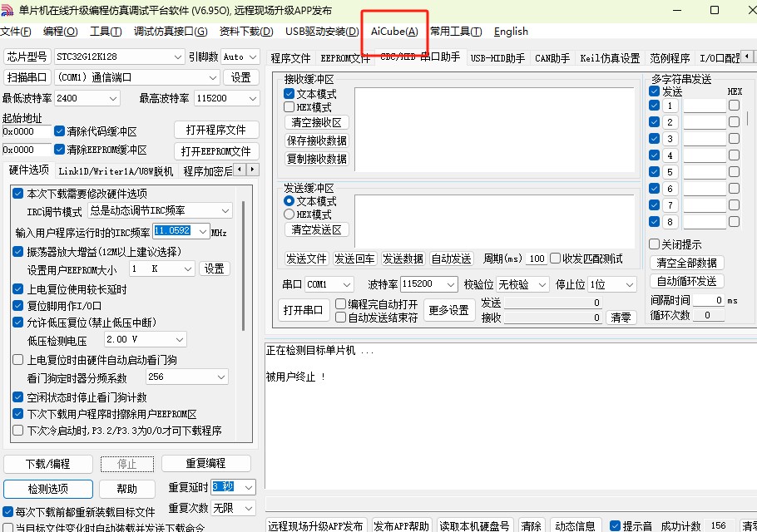Image resolution: width=757 pixels, height=532 pixels.
Task: Expand the 最低波特率 2400 dropdown
Action: click(x=113, y=98)
